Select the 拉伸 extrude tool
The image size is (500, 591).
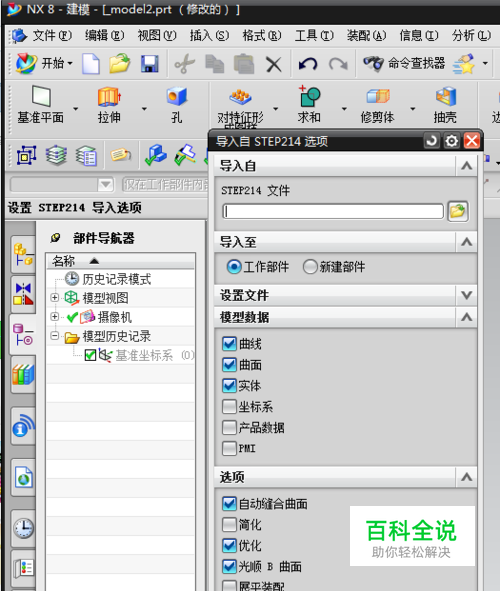[x=109, y=105]
